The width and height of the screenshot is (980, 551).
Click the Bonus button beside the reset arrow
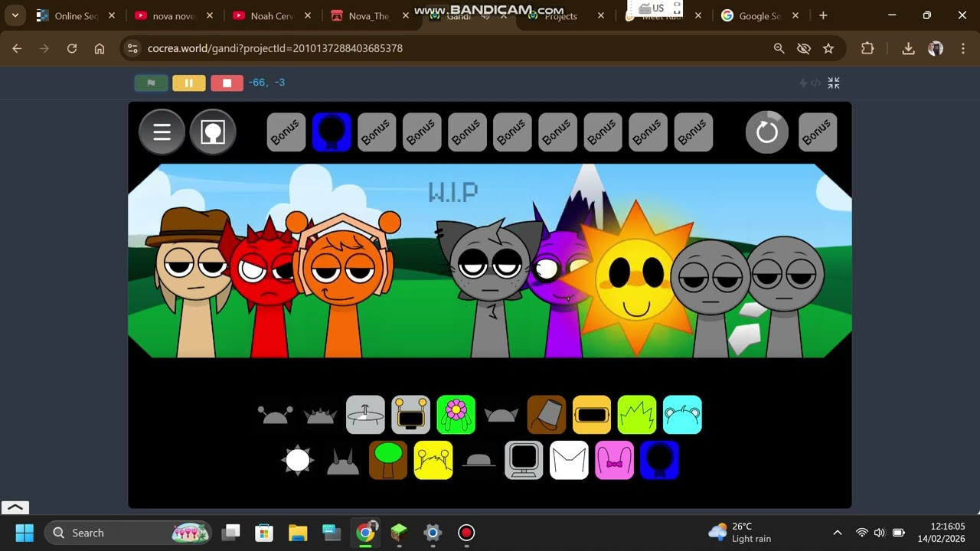coord(818,132)
